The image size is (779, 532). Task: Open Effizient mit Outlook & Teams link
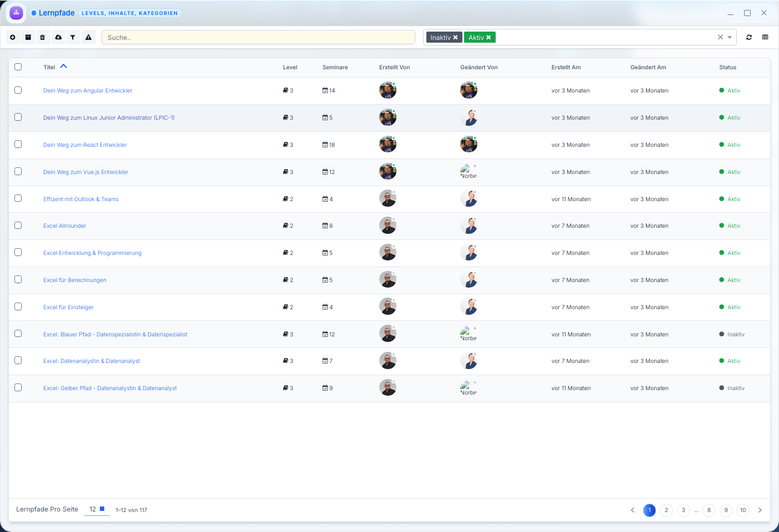(81, 199)
